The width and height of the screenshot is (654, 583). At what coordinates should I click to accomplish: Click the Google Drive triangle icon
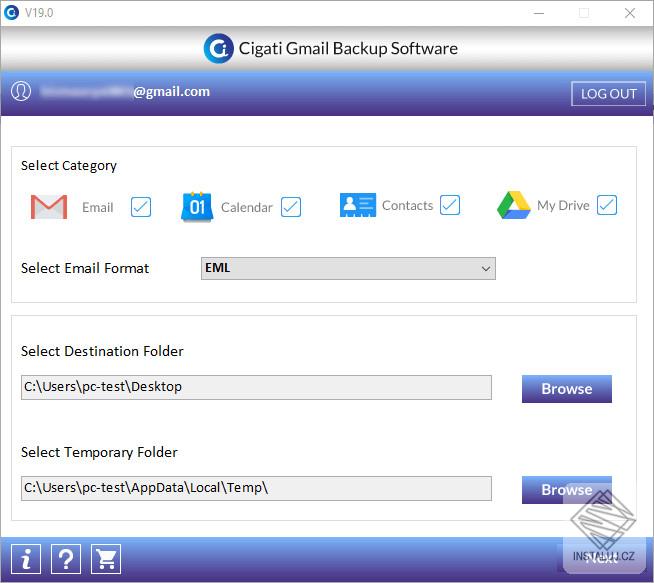(x=513, y=205)
